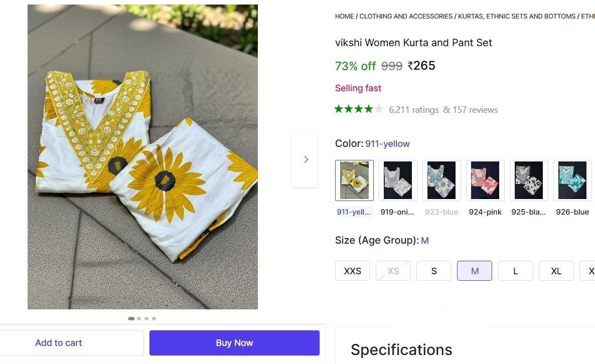Open Kurtas, Ethnic Sets and Bottoms breadcrumb

click(x=517, y=17)
